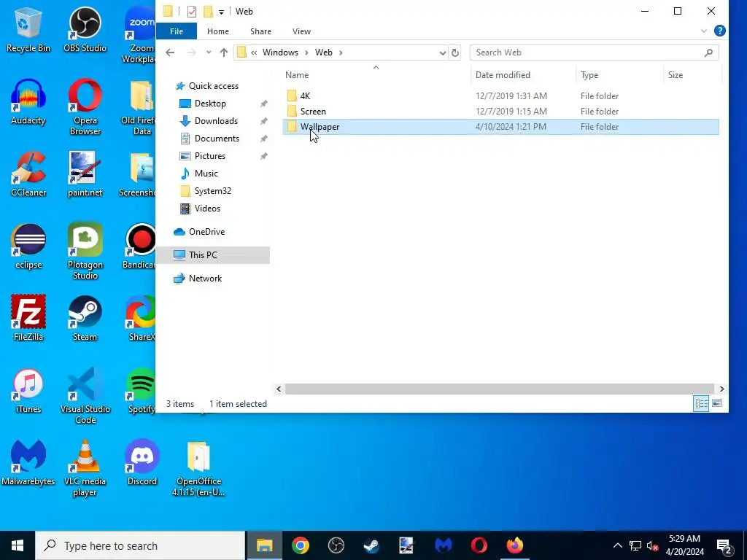Sort by Size column header
Image resolution: width=747 pixels, height=560 pixels.
click(692, 75)
